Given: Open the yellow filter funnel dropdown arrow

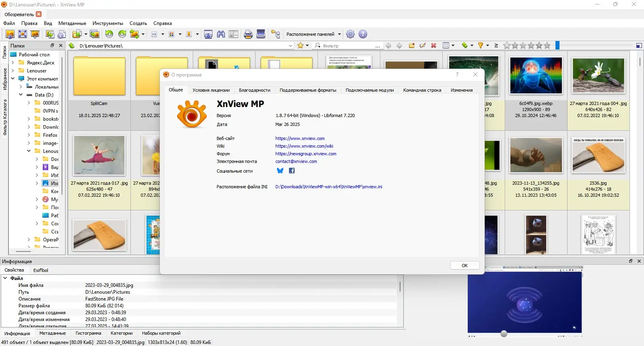Looking at the screenshot, I should [x=487, y=45].
